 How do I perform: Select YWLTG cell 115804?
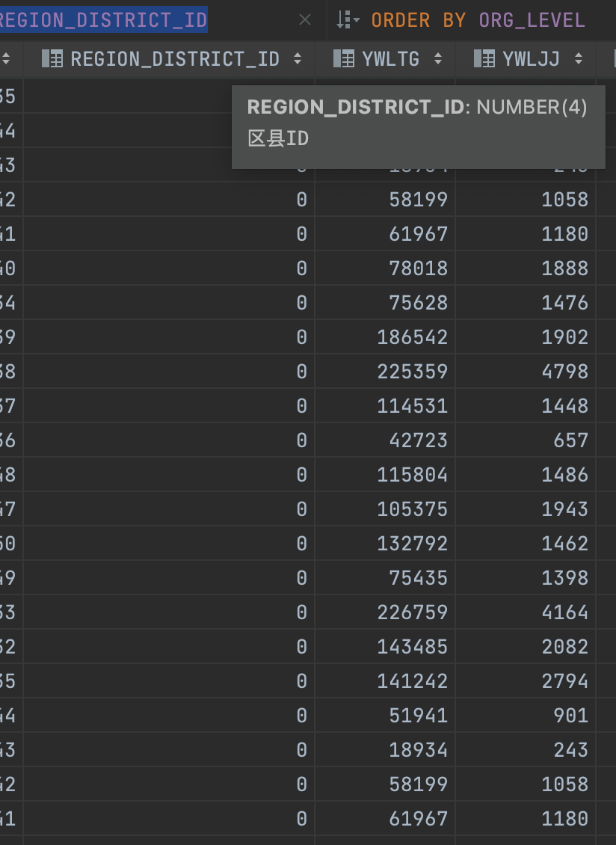click(385, 474)
